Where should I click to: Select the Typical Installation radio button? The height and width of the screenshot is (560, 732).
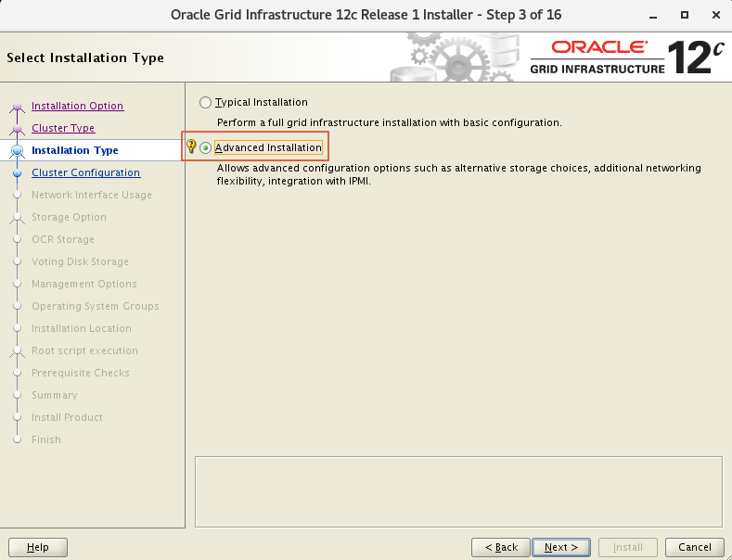tap(206, 102)
